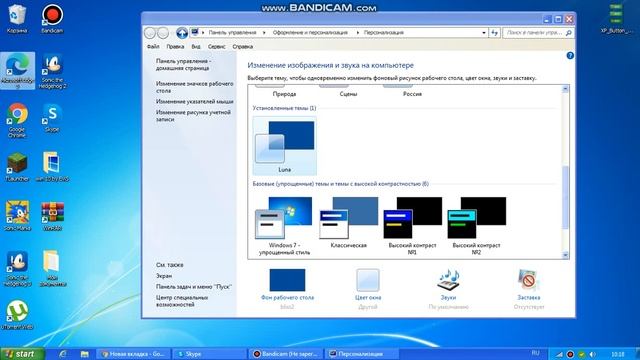Open the Файл menu
The width and height of the screenshot is (640, 360).
[x=153, y=47]
